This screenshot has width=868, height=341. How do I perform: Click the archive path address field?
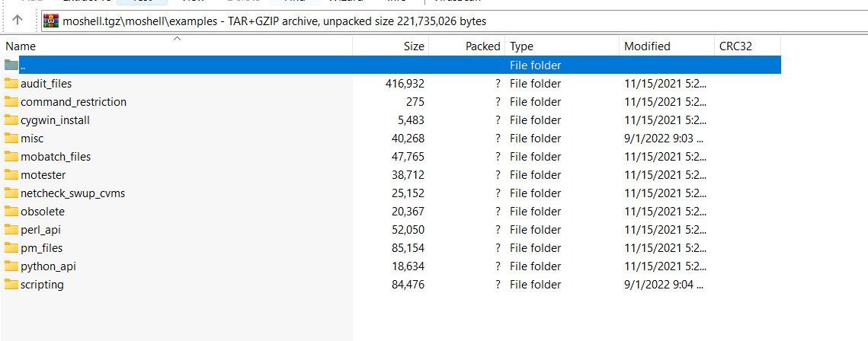(x=454, y=21)
